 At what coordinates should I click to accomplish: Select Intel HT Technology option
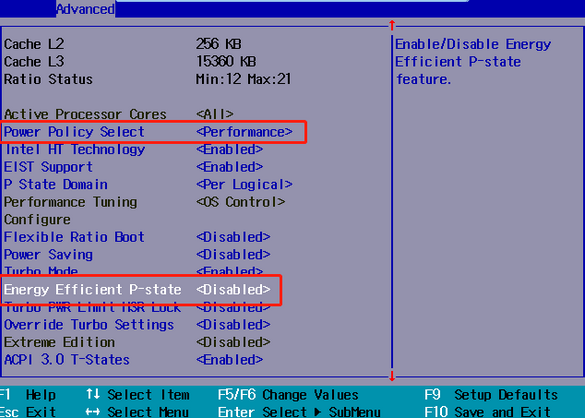click(x=74, y=149)
